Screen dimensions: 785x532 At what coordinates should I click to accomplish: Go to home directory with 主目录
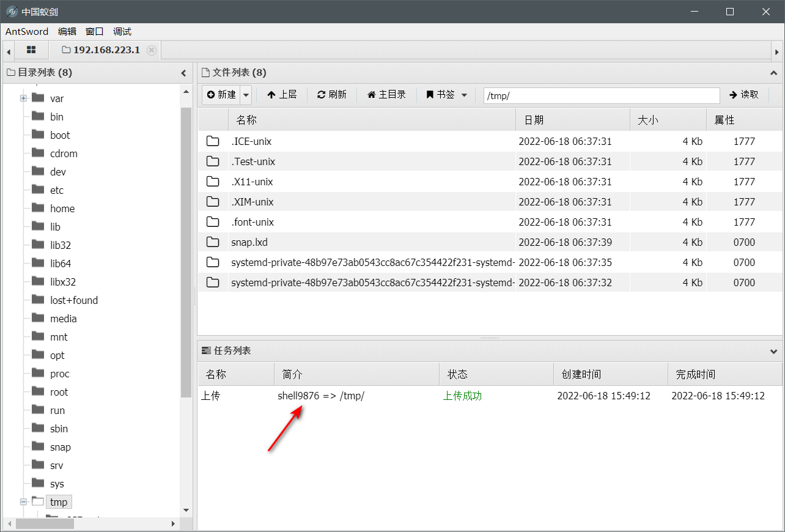386,95
